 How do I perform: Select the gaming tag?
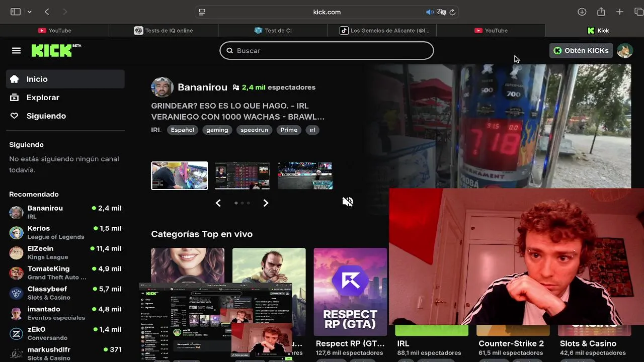coord(217,130)
